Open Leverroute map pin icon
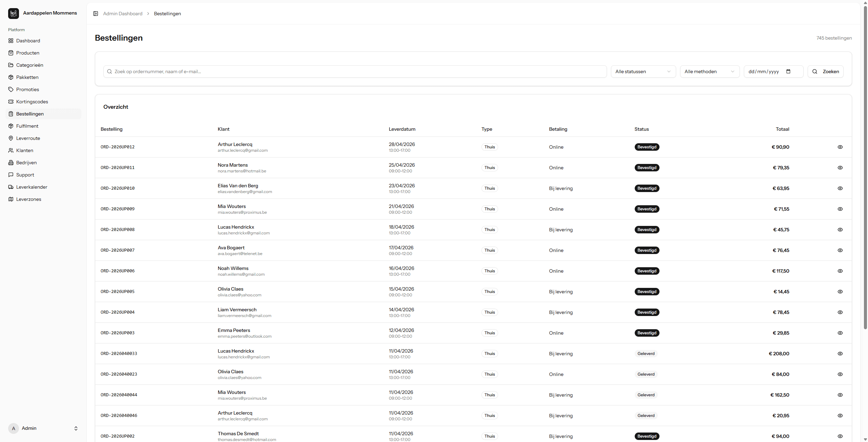Image resolution: width=868 pixels, height=442 pixels. click(x=11, y=138)
